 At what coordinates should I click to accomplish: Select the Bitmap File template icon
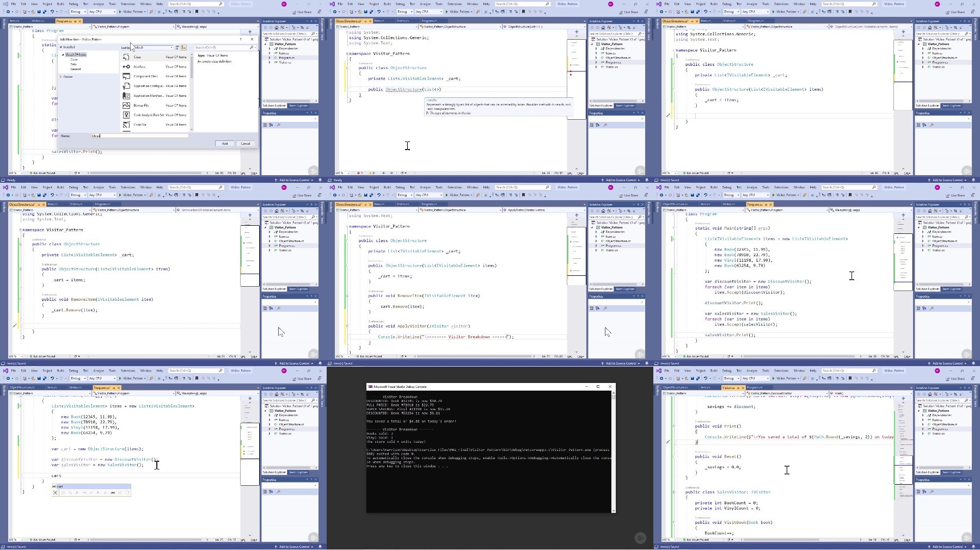pos(126,106)
